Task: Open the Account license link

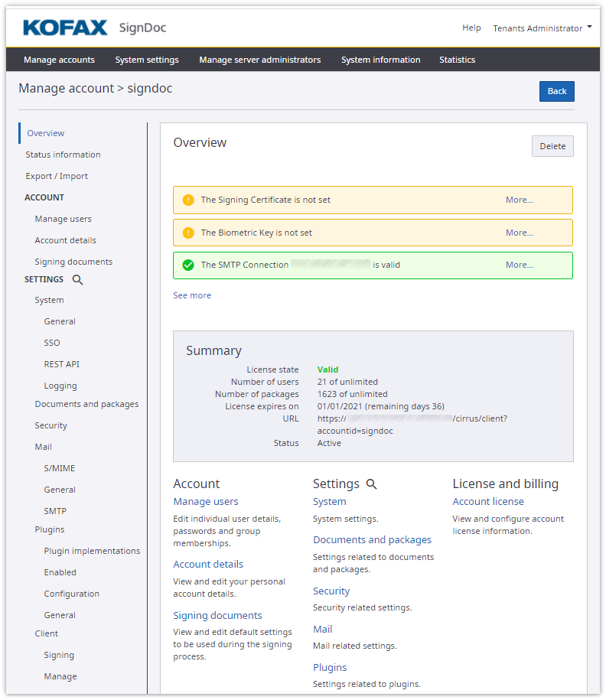Action: tap(488, 502)
